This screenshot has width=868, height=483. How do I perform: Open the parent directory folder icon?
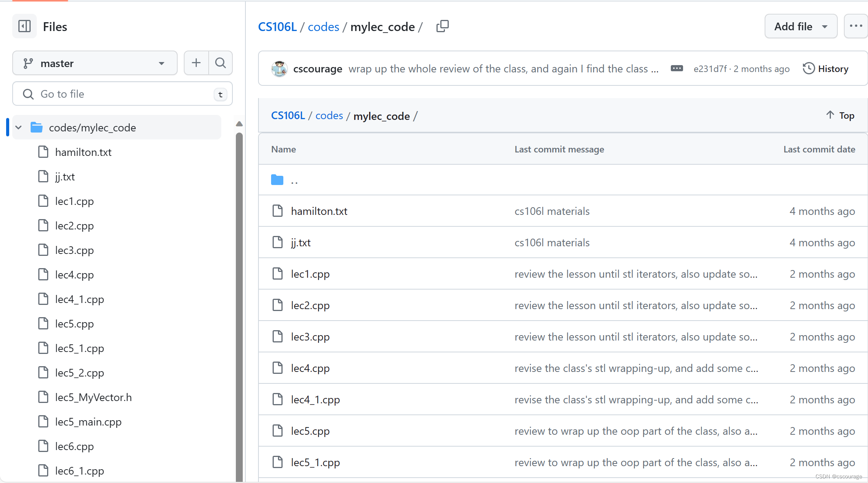(x=277, y=180)
